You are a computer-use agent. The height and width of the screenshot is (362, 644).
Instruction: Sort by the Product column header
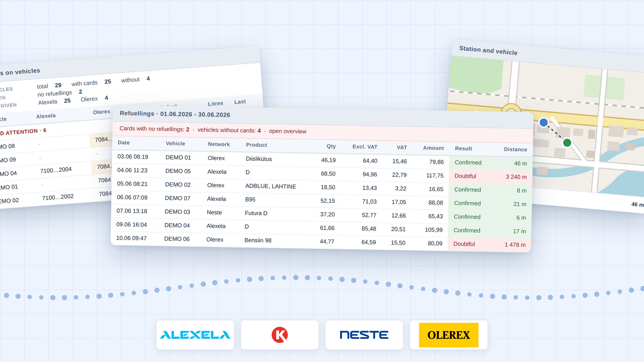[x=257, y=145]
